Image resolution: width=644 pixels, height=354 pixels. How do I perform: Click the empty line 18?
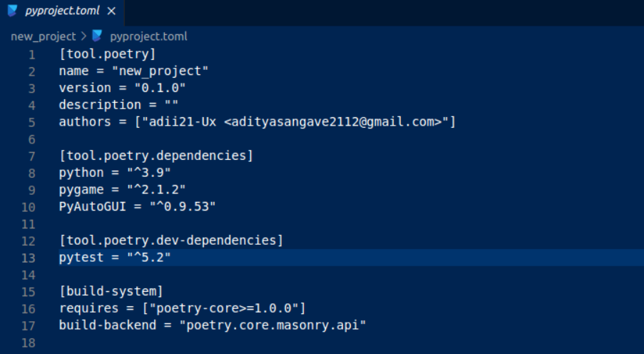click(x=351, y=342)
